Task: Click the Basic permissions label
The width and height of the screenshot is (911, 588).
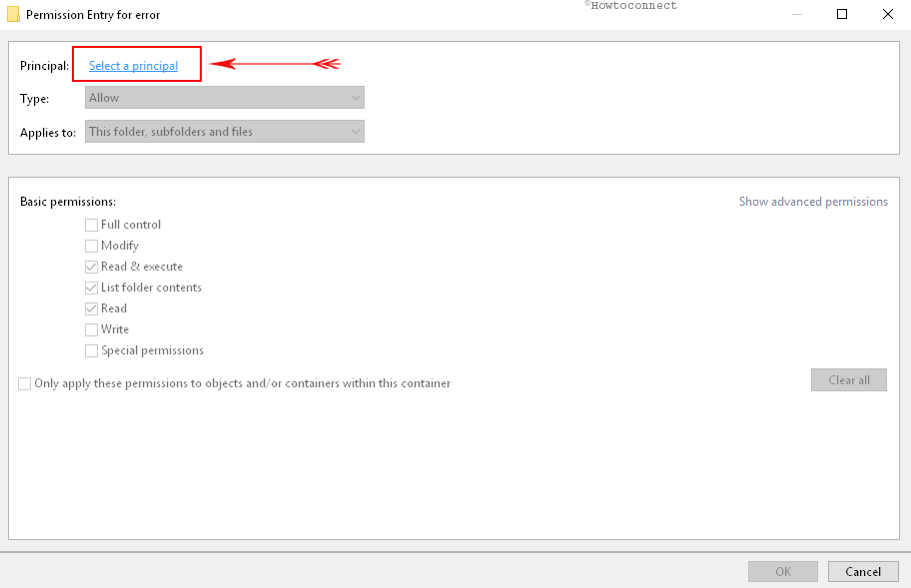Action: [68, 202]
